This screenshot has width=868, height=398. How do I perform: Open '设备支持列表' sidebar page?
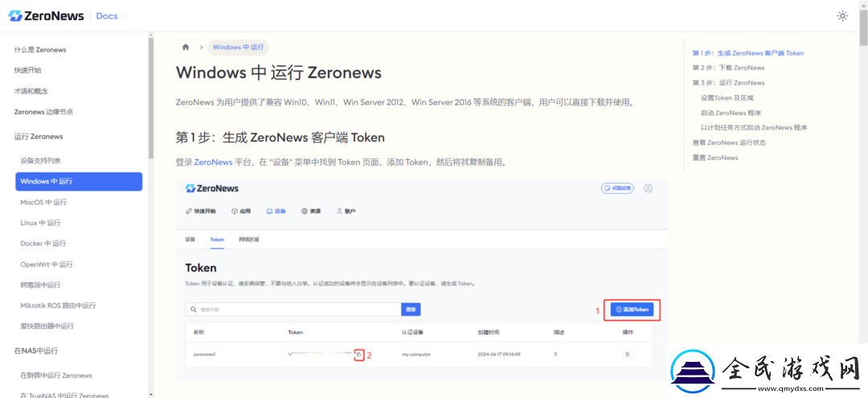click(x=40, y=161)
